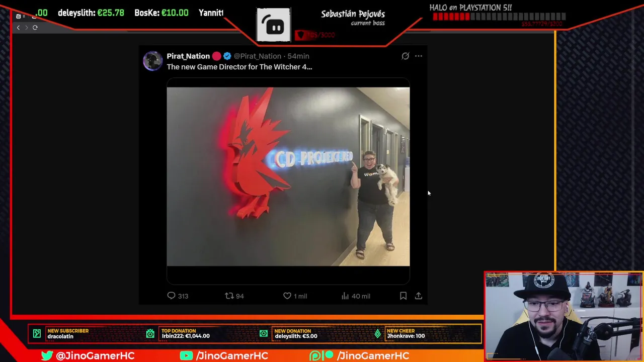Screen dimensions: 644x362
Task: Click the red circle emoji next to Pirat_Nation
Action: click(x=216, y=56)
